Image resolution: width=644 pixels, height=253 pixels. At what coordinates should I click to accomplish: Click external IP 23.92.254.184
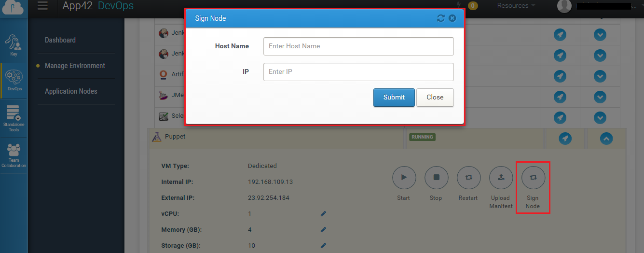[x=269, y=198]
